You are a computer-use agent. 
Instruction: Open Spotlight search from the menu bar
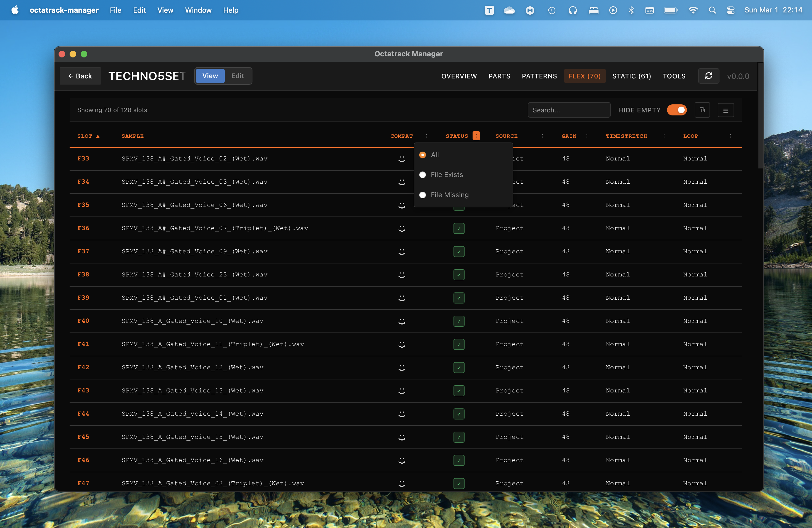(x=712, y=10)
